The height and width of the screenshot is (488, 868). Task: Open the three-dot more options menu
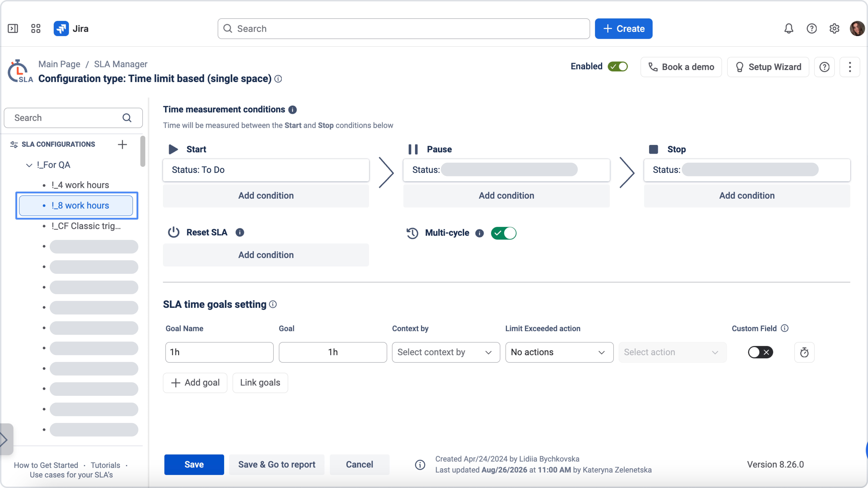[x=850, y=67]
